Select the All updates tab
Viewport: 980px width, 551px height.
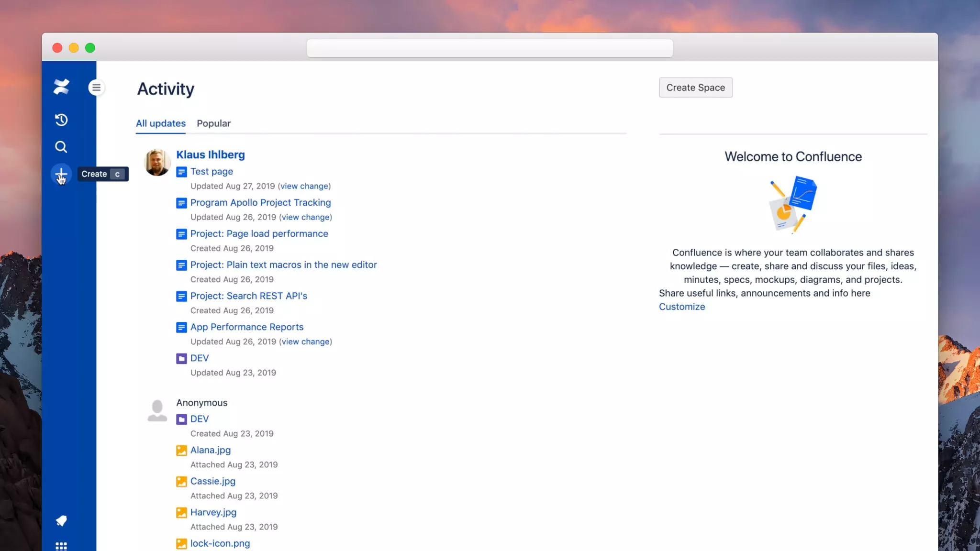(x=160, y=123)
